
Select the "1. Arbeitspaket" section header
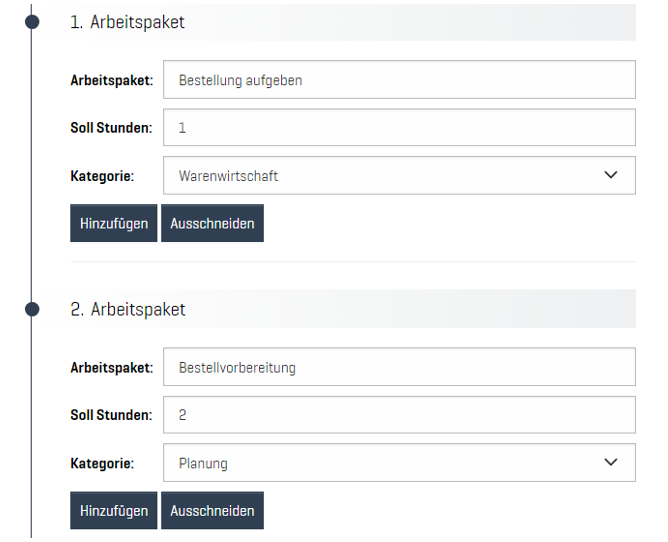click(127, 22)
